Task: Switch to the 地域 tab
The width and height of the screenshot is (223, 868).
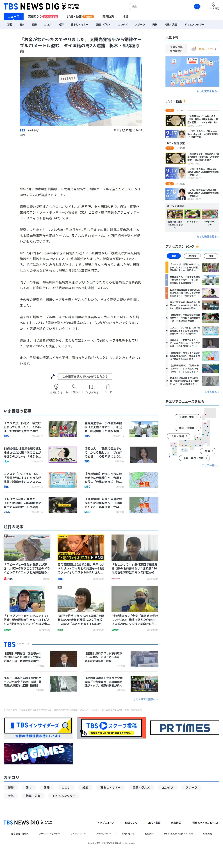Action: pyautogui.click(x=126, y=17)
